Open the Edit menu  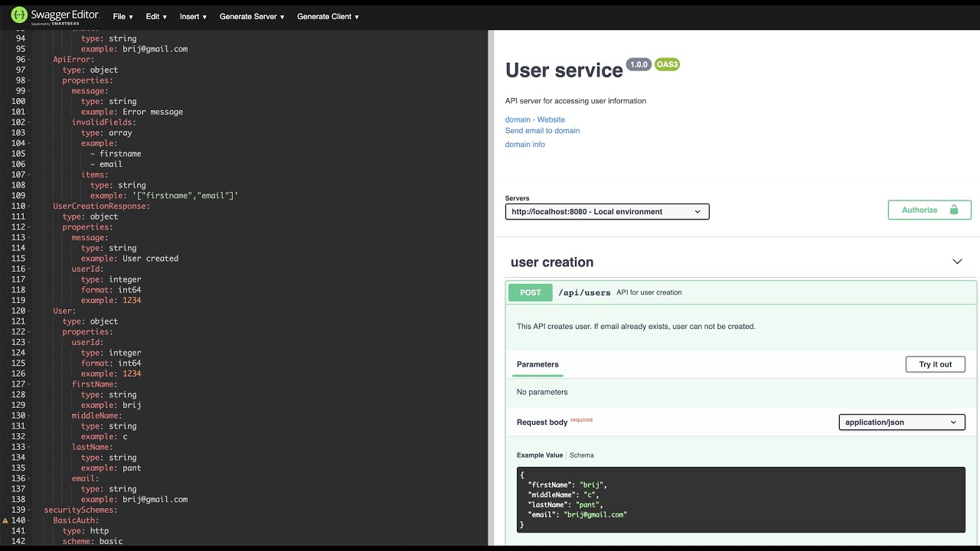tap(156, 17)
